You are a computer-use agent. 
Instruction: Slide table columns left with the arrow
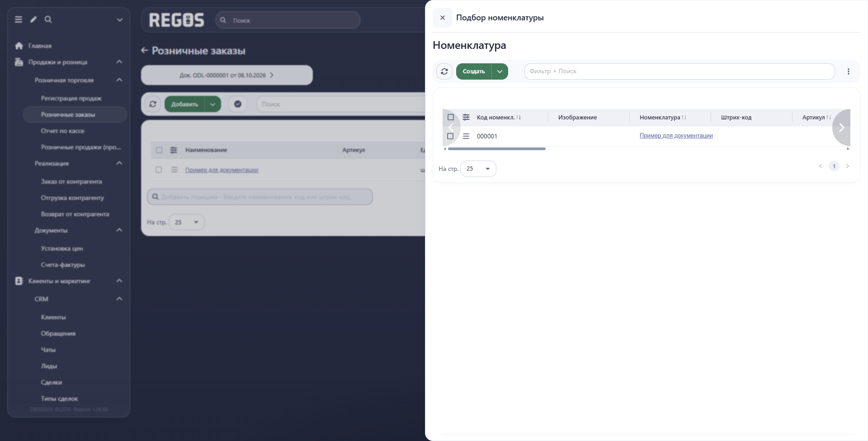pyautogui.click(x=451, y=128)
